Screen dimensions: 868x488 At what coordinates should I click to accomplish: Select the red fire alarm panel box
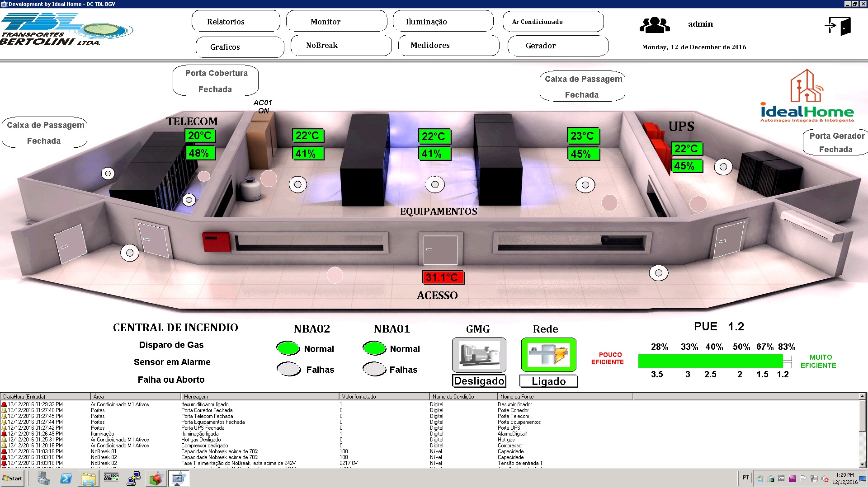coord(216,242)
